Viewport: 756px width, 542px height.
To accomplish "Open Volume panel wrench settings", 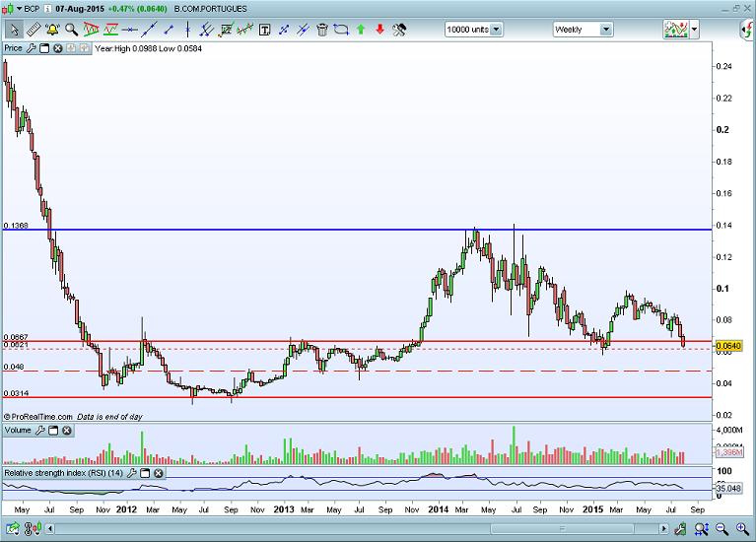I will click(40, 430).
